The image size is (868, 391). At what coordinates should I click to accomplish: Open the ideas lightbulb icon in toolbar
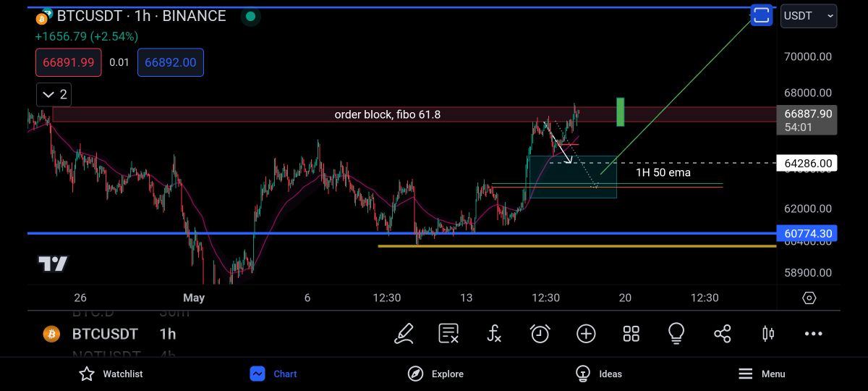click(676, 334)
